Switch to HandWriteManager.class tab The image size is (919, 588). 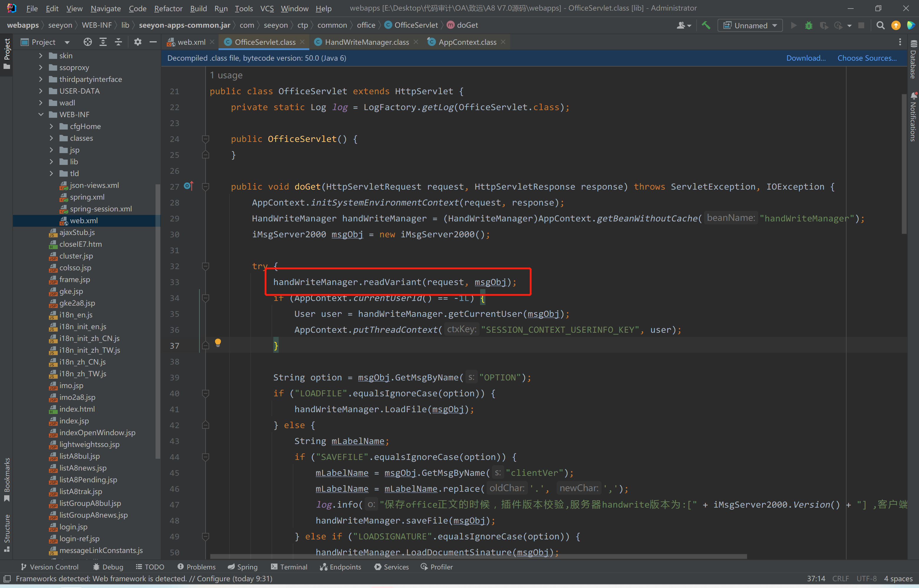[366, 42]
